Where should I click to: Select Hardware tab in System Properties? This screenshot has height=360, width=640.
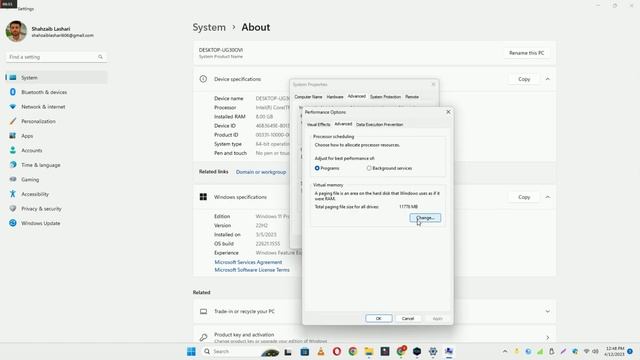[x=335, y=97]
